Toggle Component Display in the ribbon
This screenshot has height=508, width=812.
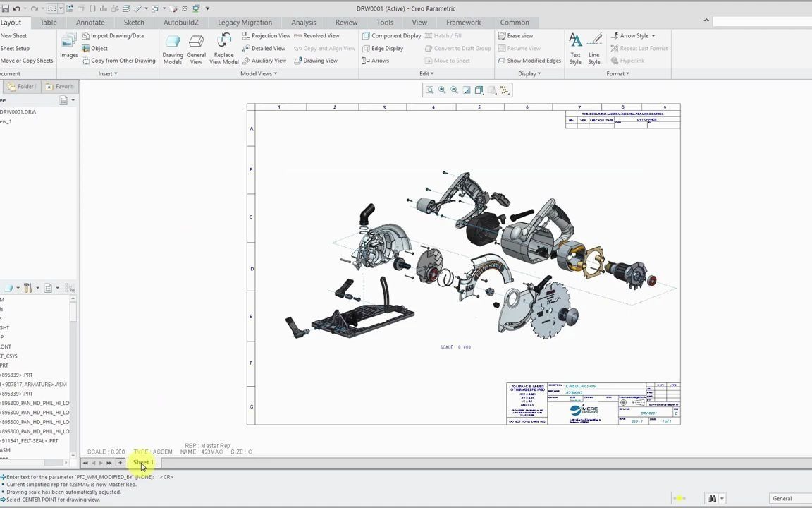[396, 35]
